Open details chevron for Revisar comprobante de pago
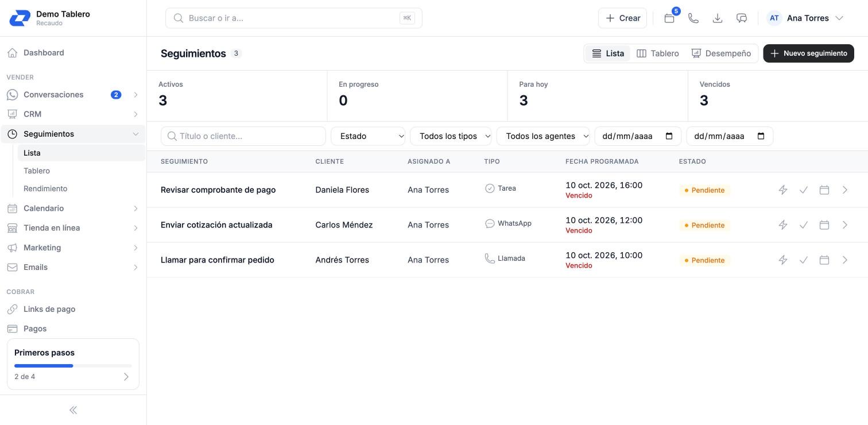Screen dimensions: 868x425 tap(845, 190)
